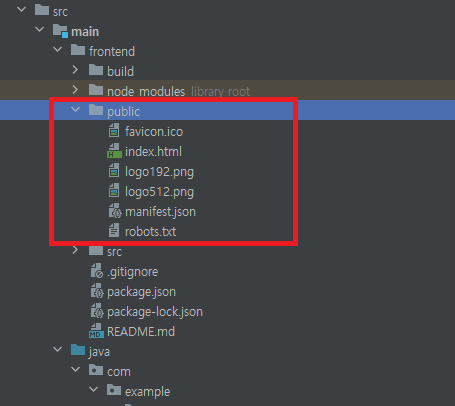This screenshot has width=455, height=406.
Task: Select the java folder name
Action: click(99, 352)
